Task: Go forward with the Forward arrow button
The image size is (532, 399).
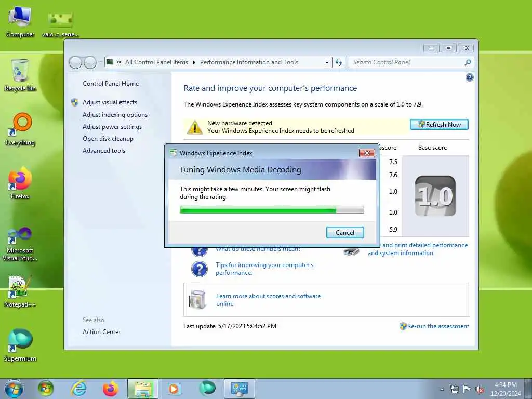Action: 90,62
